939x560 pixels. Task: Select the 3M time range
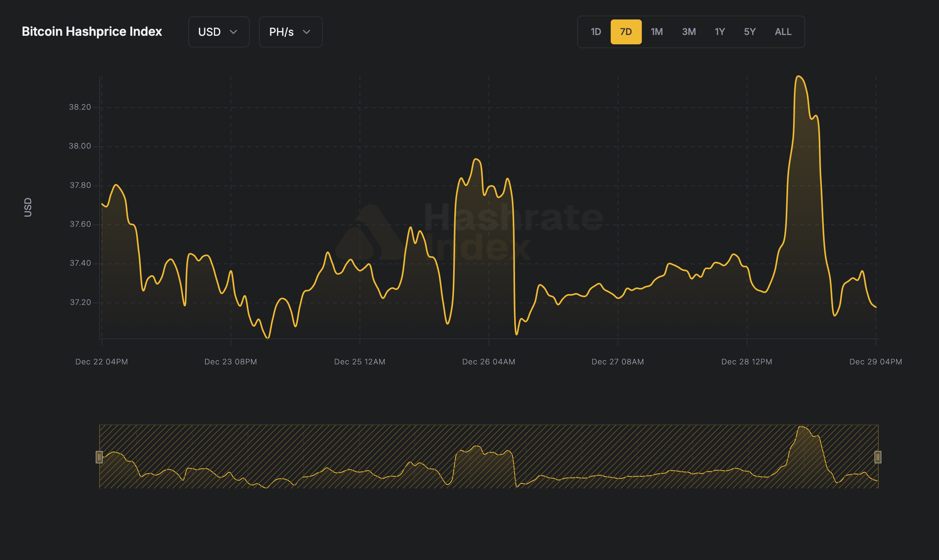point(688,31)
